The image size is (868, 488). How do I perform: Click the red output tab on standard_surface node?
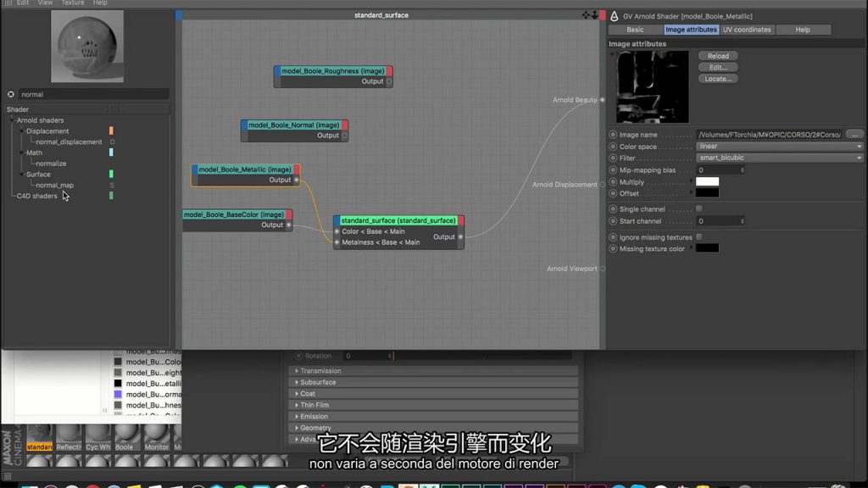click(x=461, y=220)
